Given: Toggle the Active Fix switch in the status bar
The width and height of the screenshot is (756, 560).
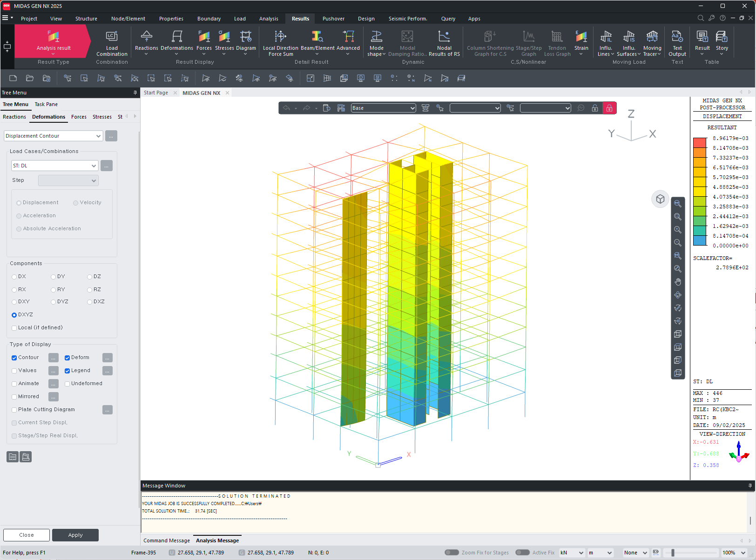Looking at the screenshot, I should click(x=523, y=553).
